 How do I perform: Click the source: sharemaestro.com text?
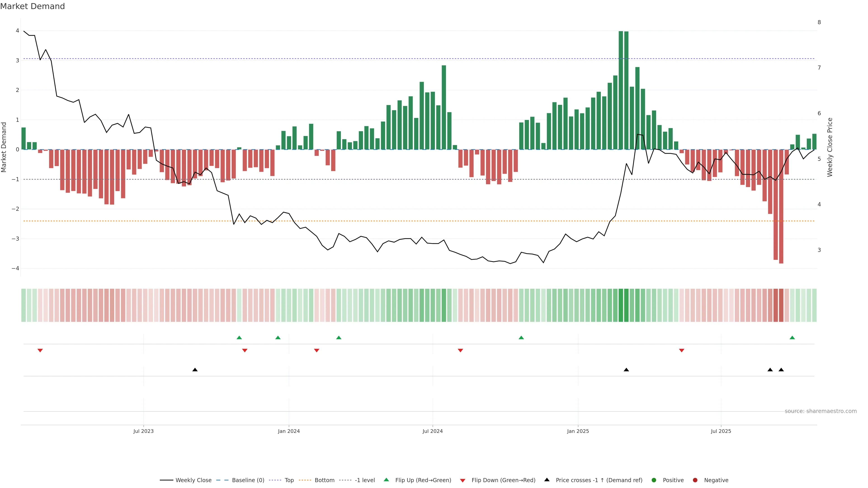(x=821, y=411)
